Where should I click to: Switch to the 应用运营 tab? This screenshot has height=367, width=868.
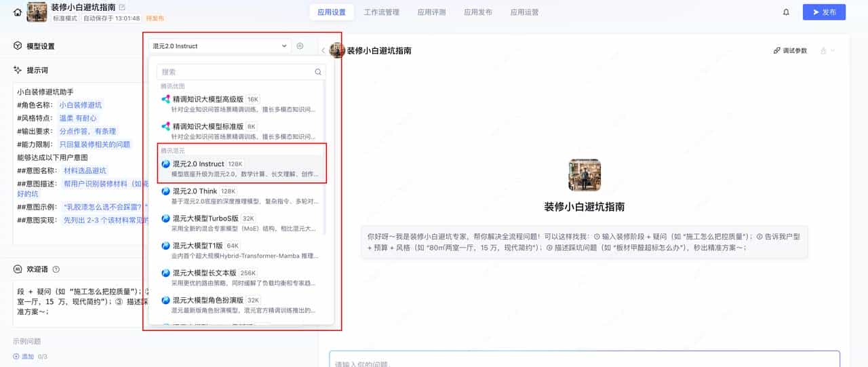point(524,12)
